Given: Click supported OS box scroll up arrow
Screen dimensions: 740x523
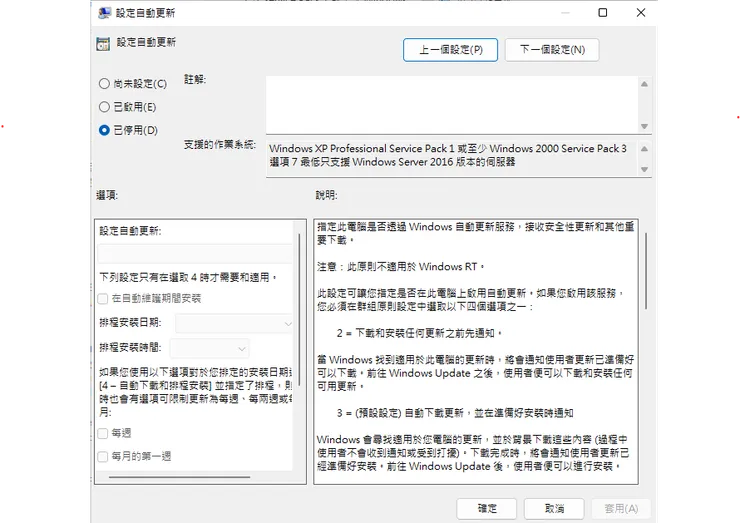Looking at the screenshot, I should 644,149.
